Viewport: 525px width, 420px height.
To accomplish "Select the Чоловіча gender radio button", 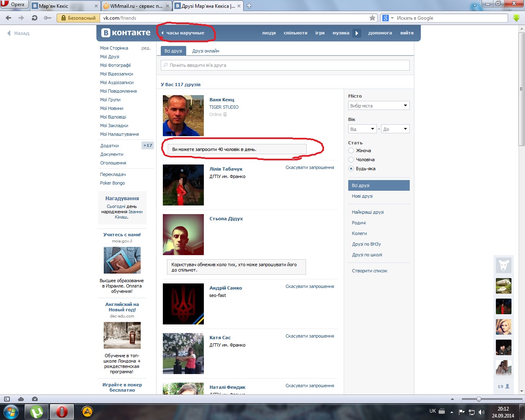I will [351, 160].
